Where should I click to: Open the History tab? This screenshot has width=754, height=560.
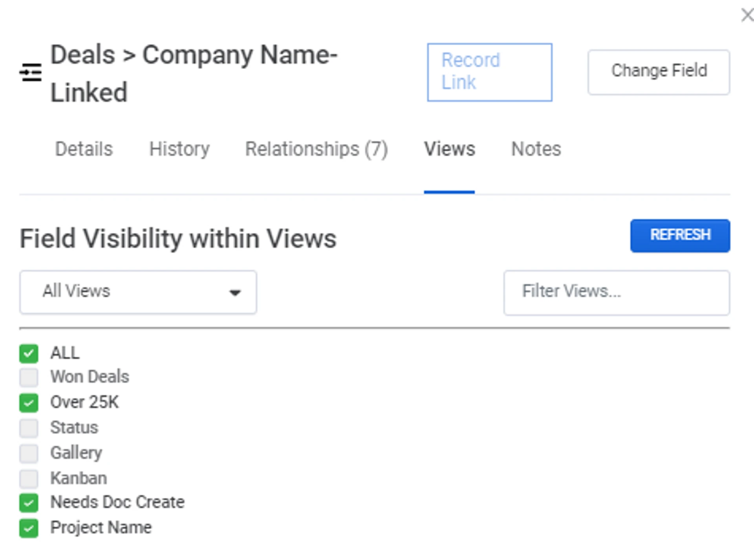pyautogui.click(x=179, y=149)
